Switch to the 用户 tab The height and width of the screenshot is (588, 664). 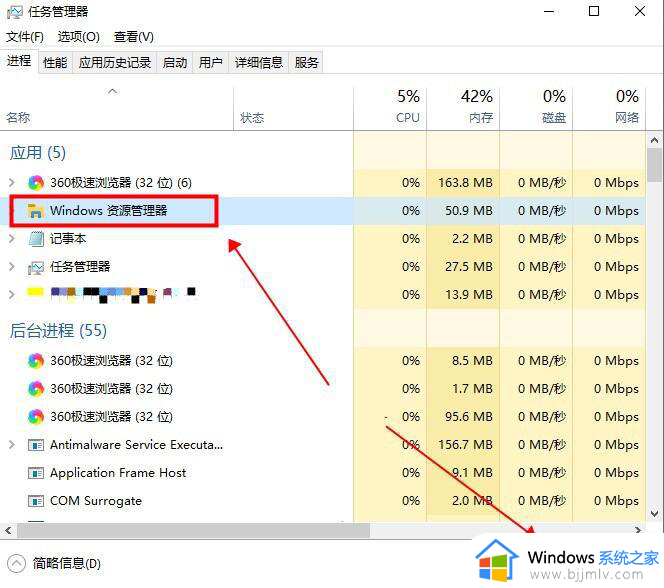point(210,63)
